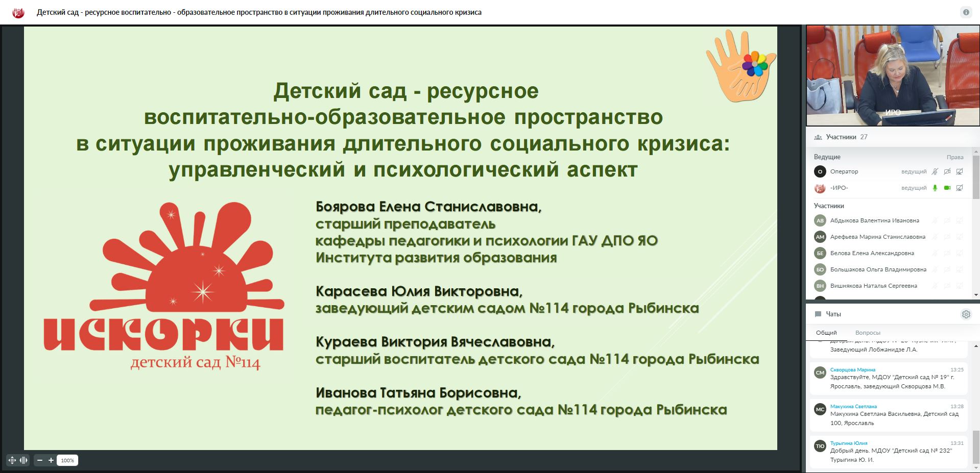The height and width of the screenshot is (473, 980).
Task: Click the presenter video thumbnail
Action: pos(893,76)
